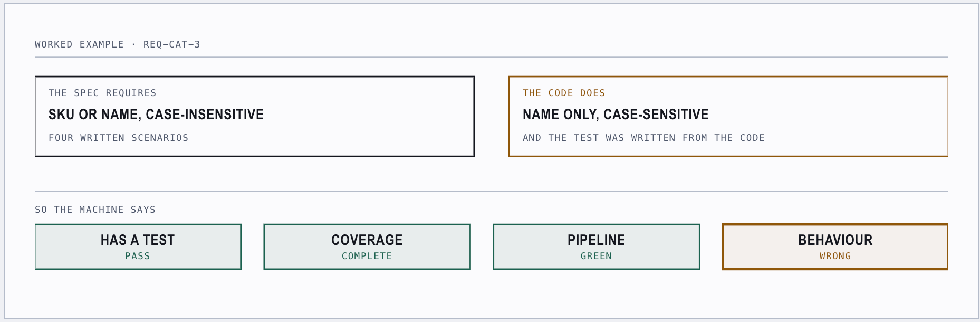
Task: Click the BEHAVIOUR title text
Action: (835, 240)
